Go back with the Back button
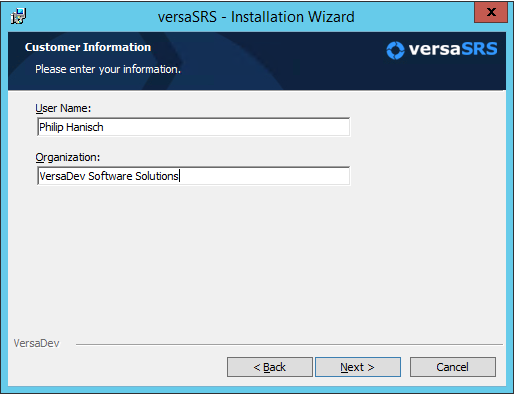Viewport: 514px width, 394px height. [x=270, y=367]
